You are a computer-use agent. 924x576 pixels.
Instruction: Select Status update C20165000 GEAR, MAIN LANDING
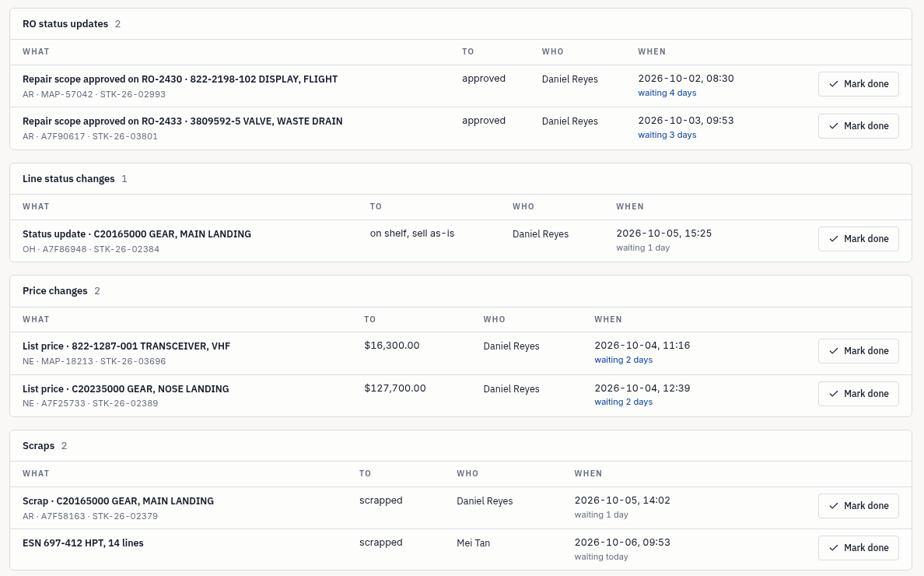(x=137, y=234)
